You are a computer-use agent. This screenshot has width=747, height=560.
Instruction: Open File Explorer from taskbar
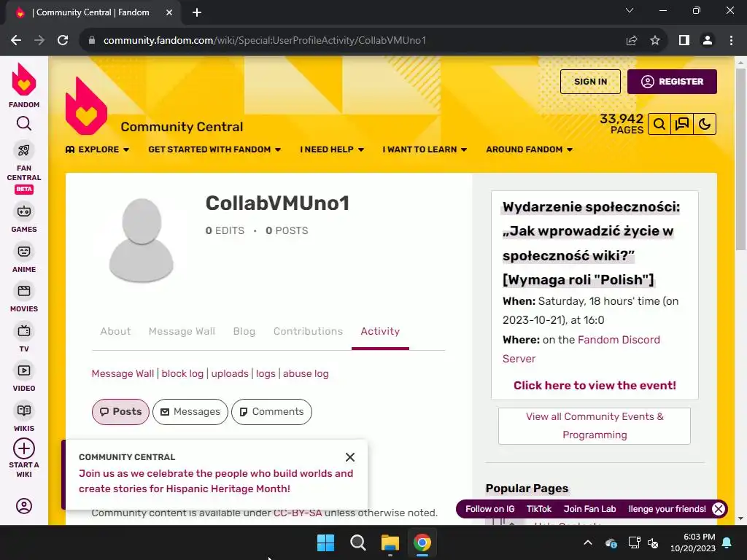tap(390, 542)
